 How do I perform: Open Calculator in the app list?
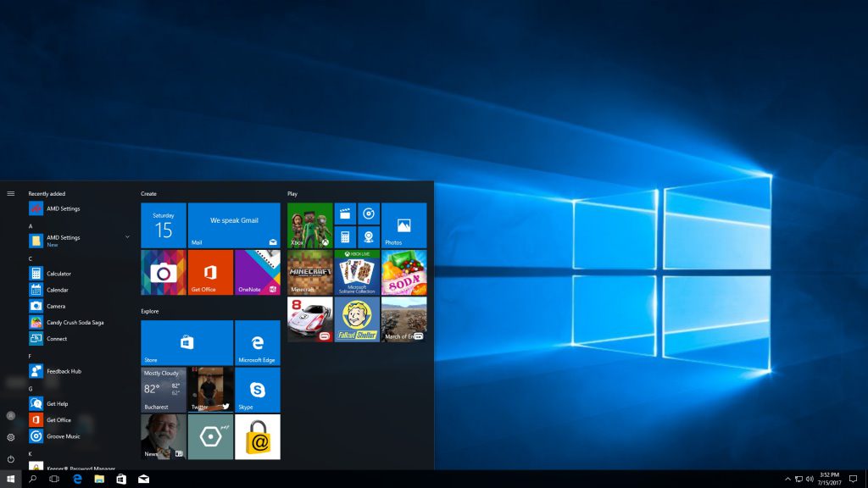pos(81,274)
